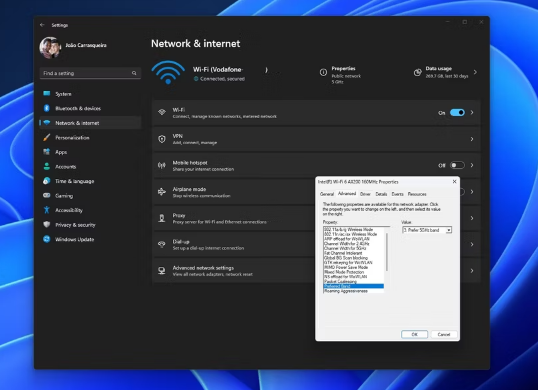Open the Personalization paintbrush icon

47,138
